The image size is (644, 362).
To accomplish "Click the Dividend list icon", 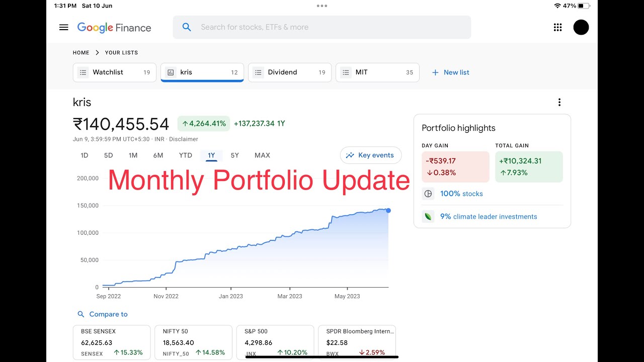I will coord(258,72).
